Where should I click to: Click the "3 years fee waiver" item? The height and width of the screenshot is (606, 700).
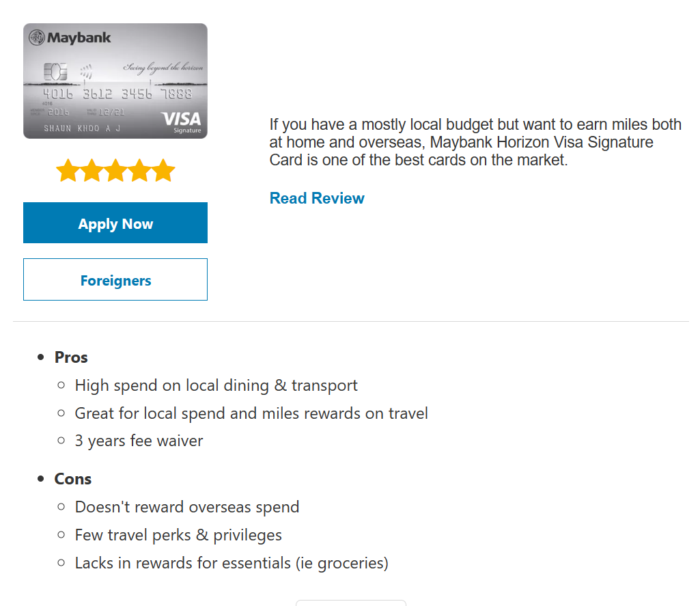(139, 441)
